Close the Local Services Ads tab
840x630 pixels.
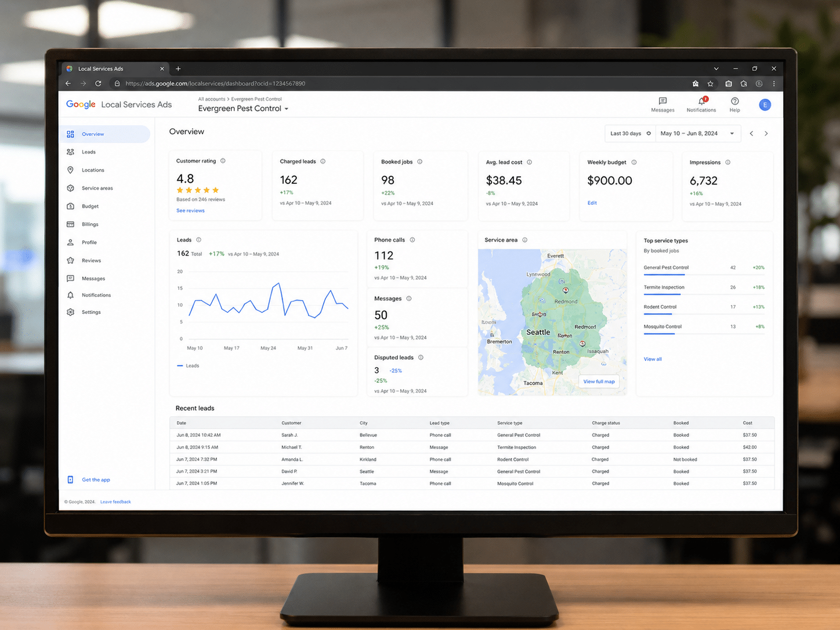click(x=162, y=68)
